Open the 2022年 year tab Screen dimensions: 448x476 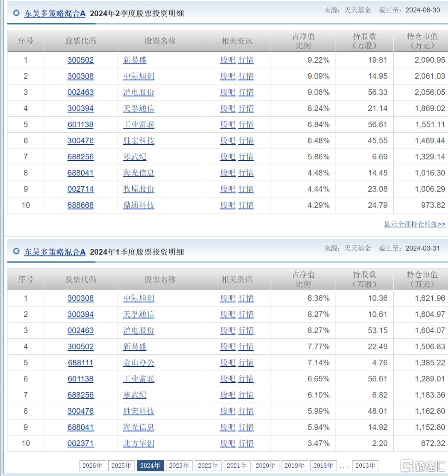coord(208,465)
